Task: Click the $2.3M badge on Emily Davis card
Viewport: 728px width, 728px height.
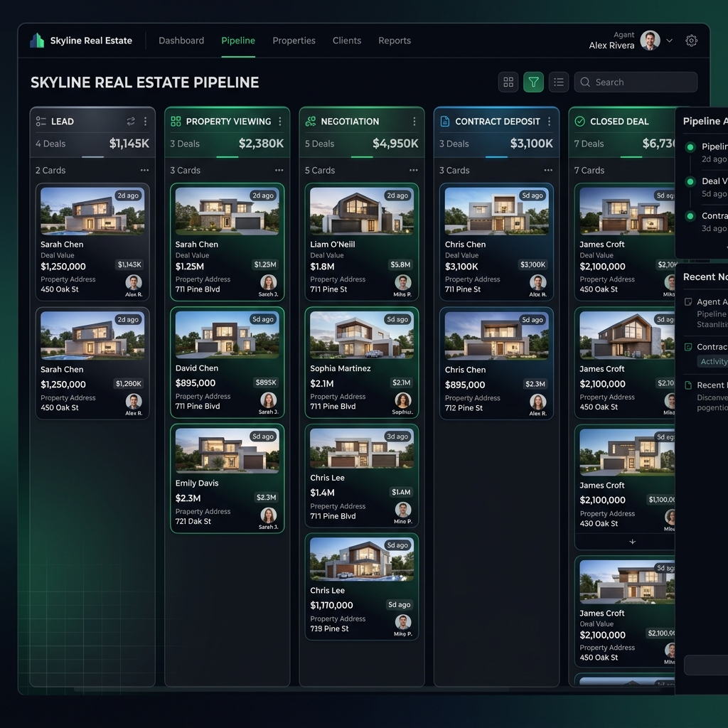Action: 267,497
